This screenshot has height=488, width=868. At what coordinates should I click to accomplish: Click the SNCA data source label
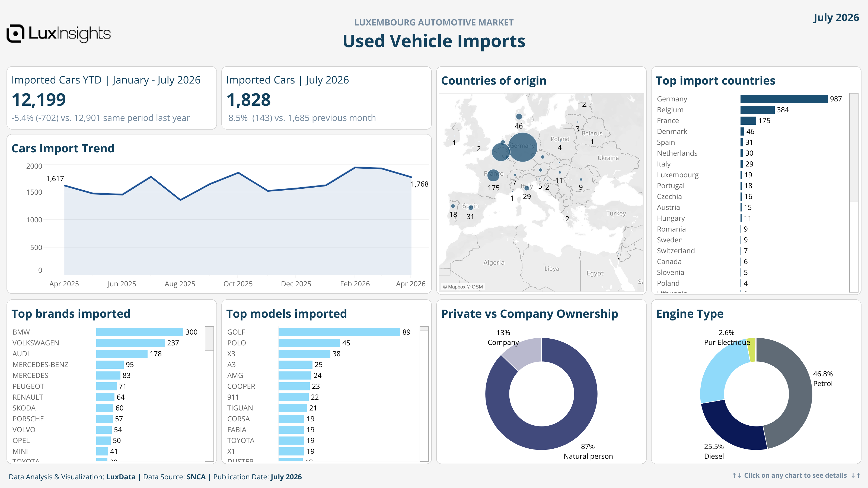196,477
